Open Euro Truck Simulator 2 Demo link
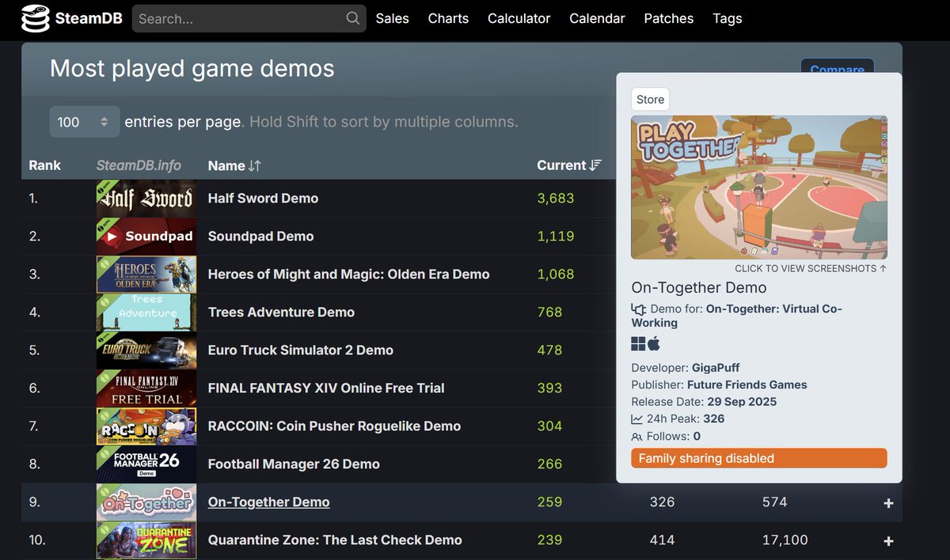Viewport: 950px width, 560px height. (x=300, y=350)
